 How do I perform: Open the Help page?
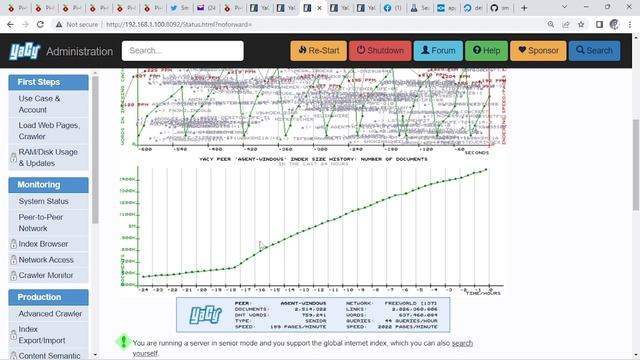487,51
